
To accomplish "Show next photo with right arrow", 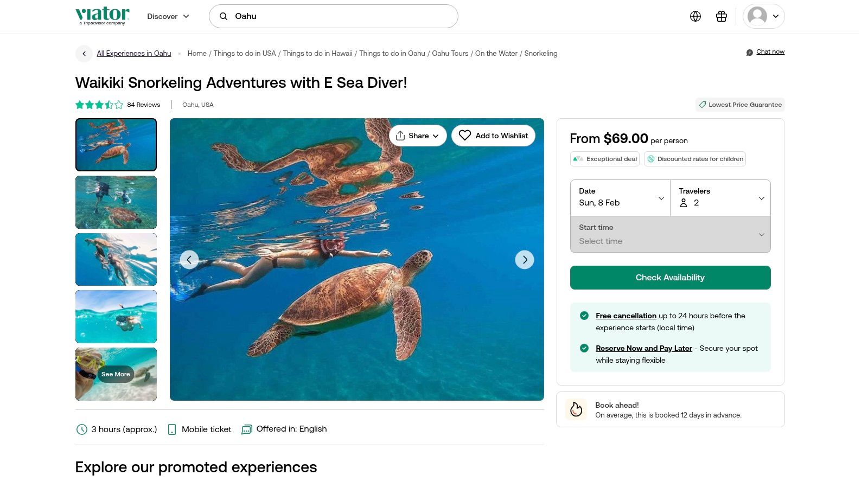I will [525, 260].
